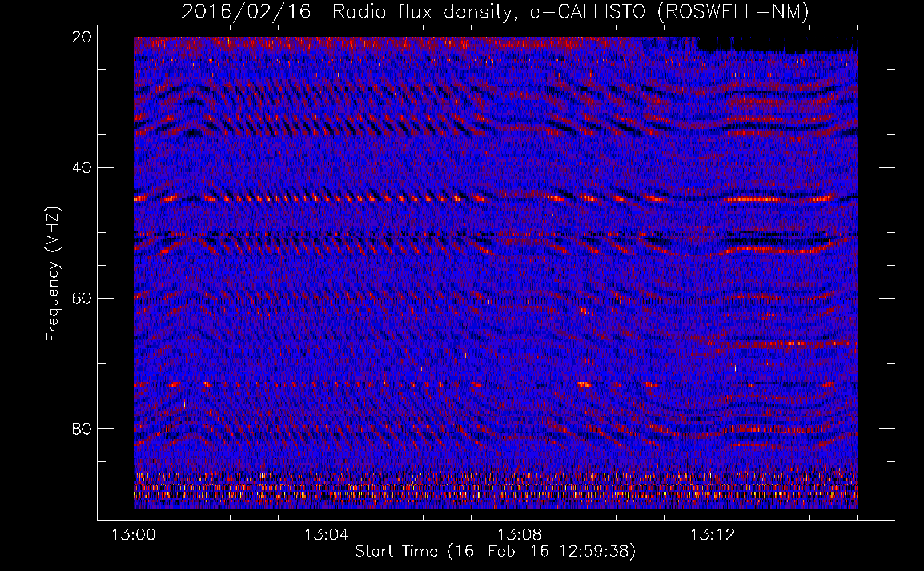Click the 'Start Time (16-Feb-16 12:59:38)' axis label
Image resolution: width=924 pixels, height=571 pixels.
point(495,552)
